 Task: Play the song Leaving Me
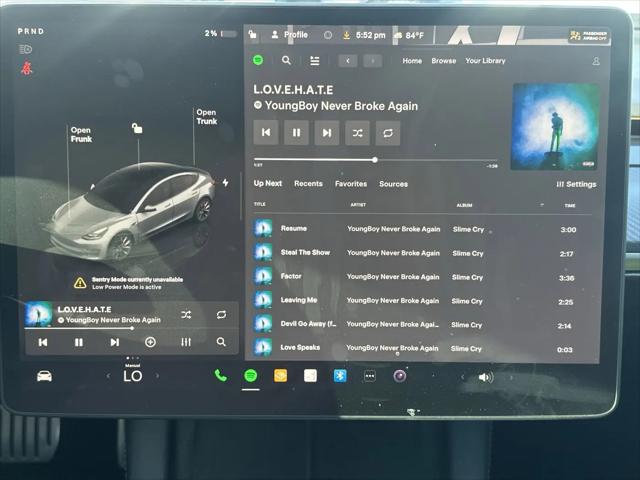(x=422, y=300)
